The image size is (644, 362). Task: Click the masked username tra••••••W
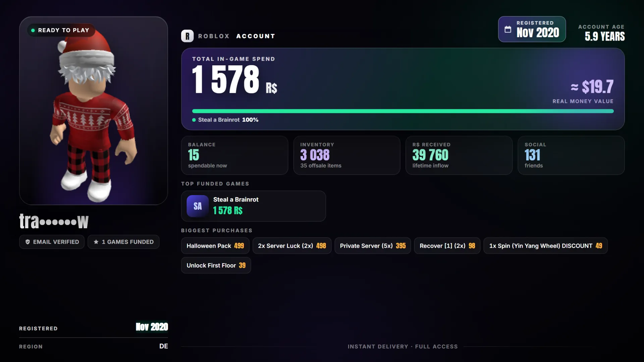(x=54, y=221)
